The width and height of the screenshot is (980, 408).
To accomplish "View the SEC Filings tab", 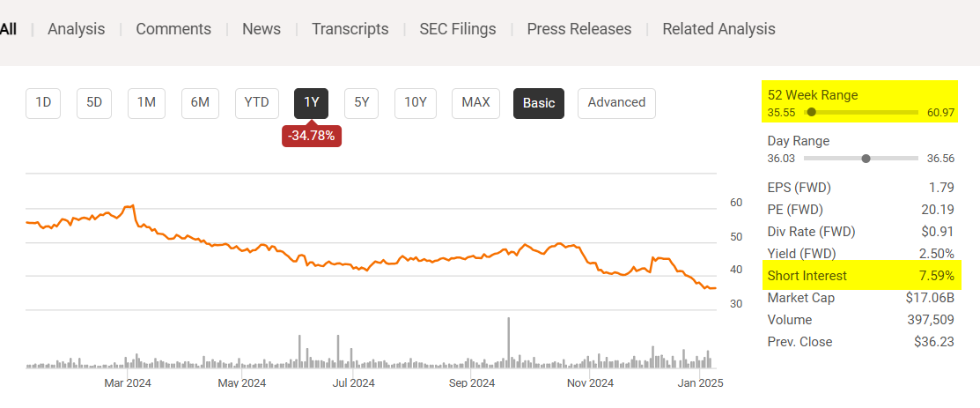I will point(458,29).
